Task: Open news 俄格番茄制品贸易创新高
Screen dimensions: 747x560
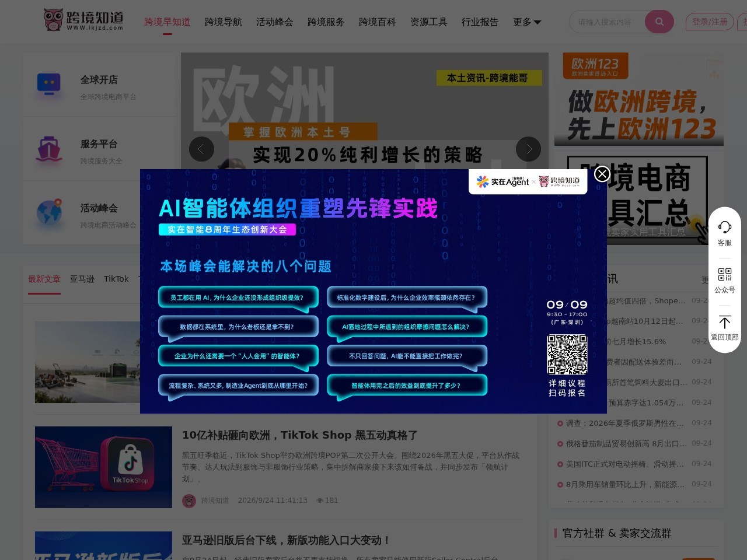Action: tap(626, 443)
